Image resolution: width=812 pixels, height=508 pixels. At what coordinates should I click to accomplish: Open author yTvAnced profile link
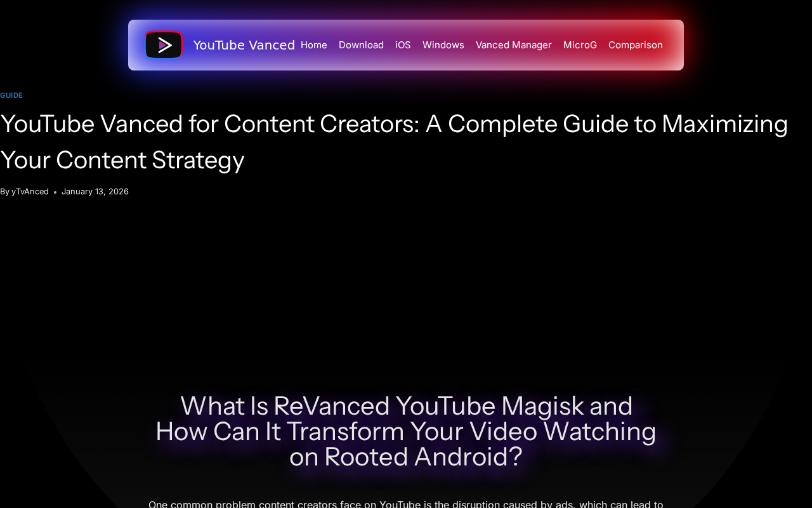(30, 192)
